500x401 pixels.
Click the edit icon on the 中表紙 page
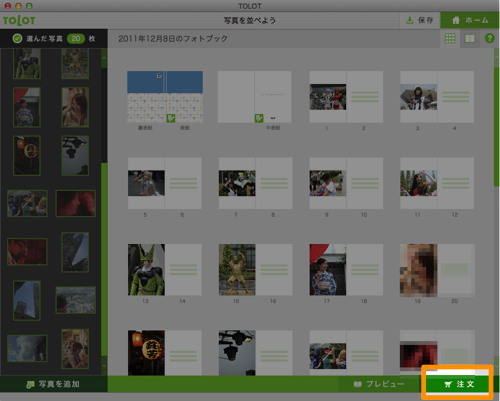click(259, 118)
